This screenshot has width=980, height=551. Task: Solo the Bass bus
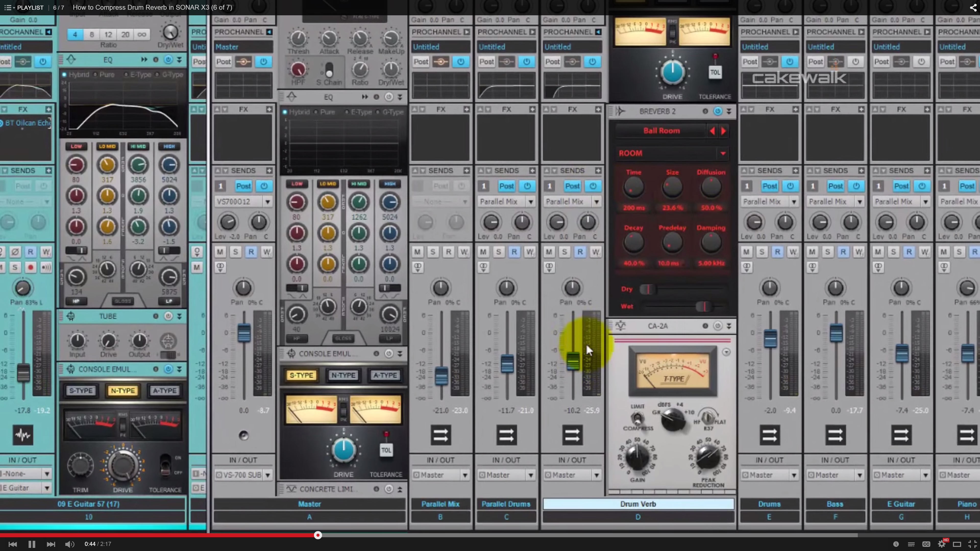tap(827, 252)
